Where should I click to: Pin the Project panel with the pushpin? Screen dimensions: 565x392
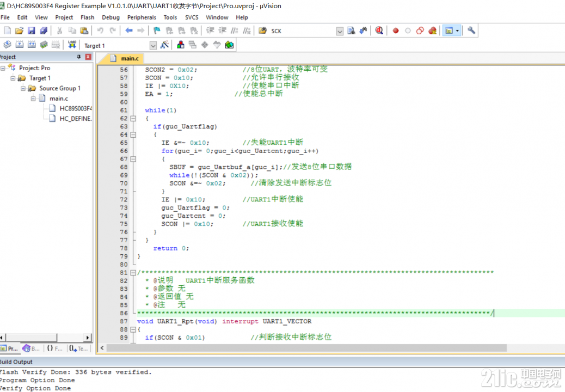(x=79, y=57)
